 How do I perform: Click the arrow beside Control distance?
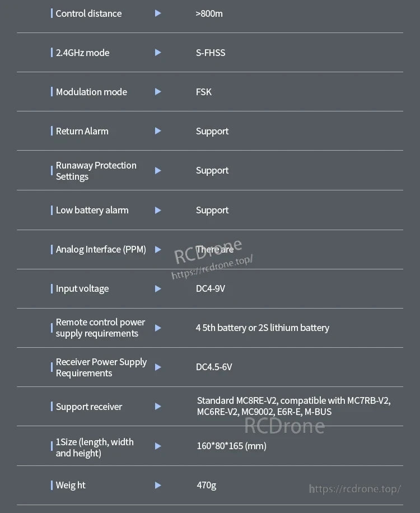(x=158, y=13)
